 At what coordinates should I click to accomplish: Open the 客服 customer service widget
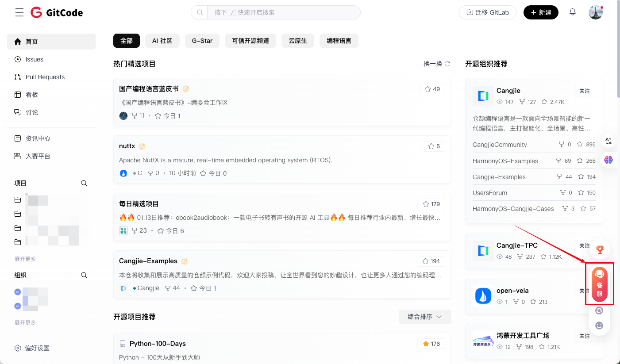pos(600,284)
